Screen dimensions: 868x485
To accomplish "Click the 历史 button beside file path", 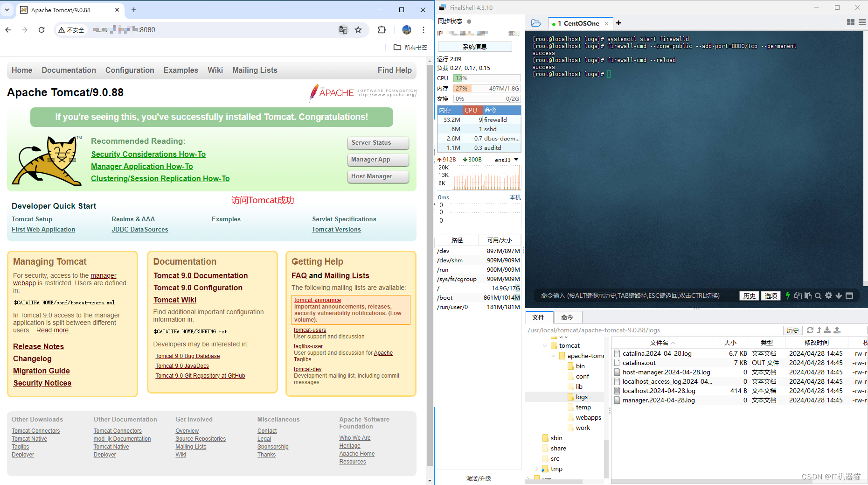I will [792, 330].
